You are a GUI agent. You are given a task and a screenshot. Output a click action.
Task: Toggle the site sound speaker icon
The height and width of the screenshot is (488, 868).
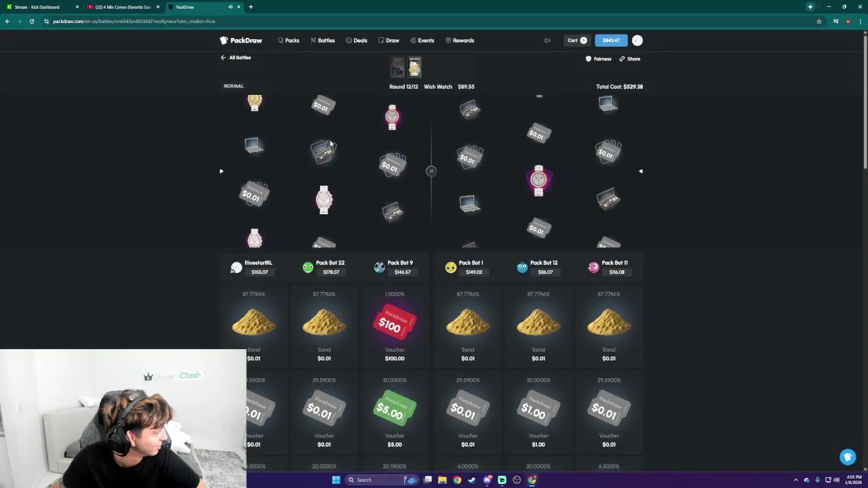547,41
